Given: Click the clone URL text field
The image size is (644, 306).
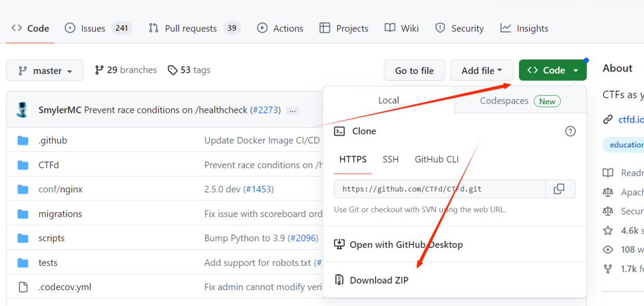Looking at the screenshot, I should click(x=440, y=189).
